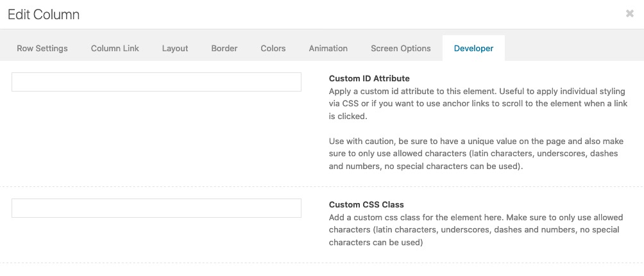644x276 pixels.
Task: Click dashed divider below Custom CSS Class section
Action: coord(322,263)
